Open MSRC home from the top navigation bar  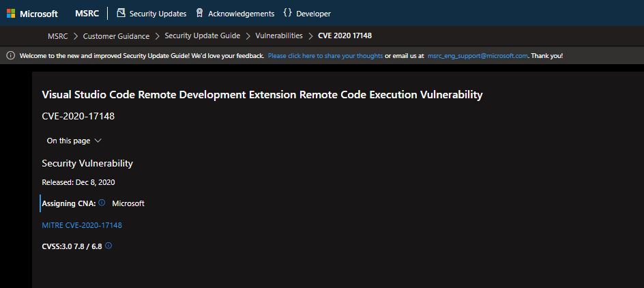(x=87, y=14)
